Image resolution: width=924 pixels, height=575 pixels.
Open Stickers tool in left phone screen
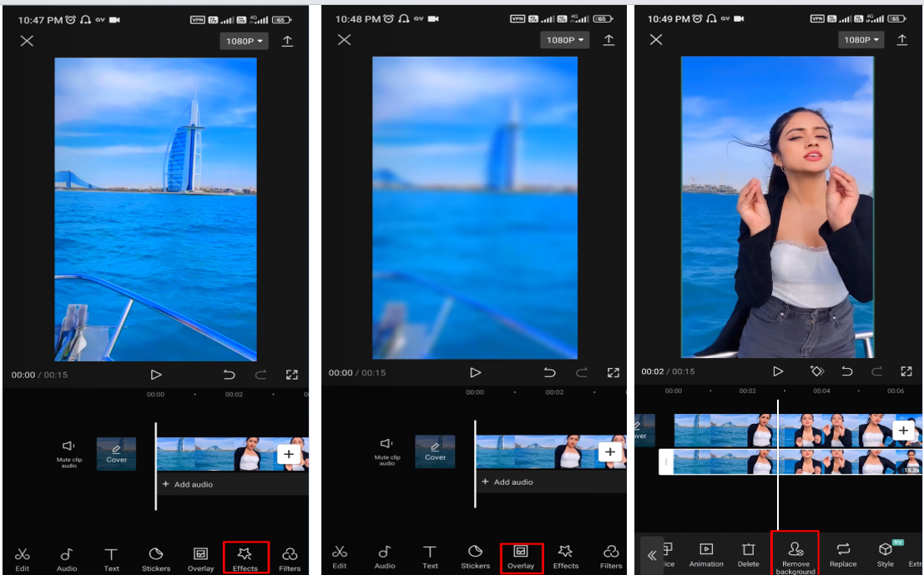pyautogui.click(x=155, y=558)
